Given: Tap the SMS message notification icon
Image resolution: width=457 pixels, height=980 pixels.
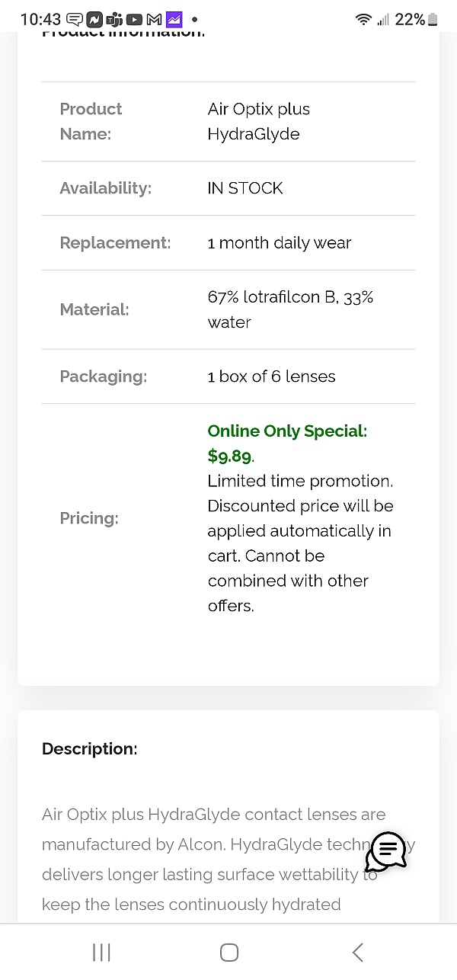Looking at the screenshot, I should pyautogui.click(x=74, y=18).
